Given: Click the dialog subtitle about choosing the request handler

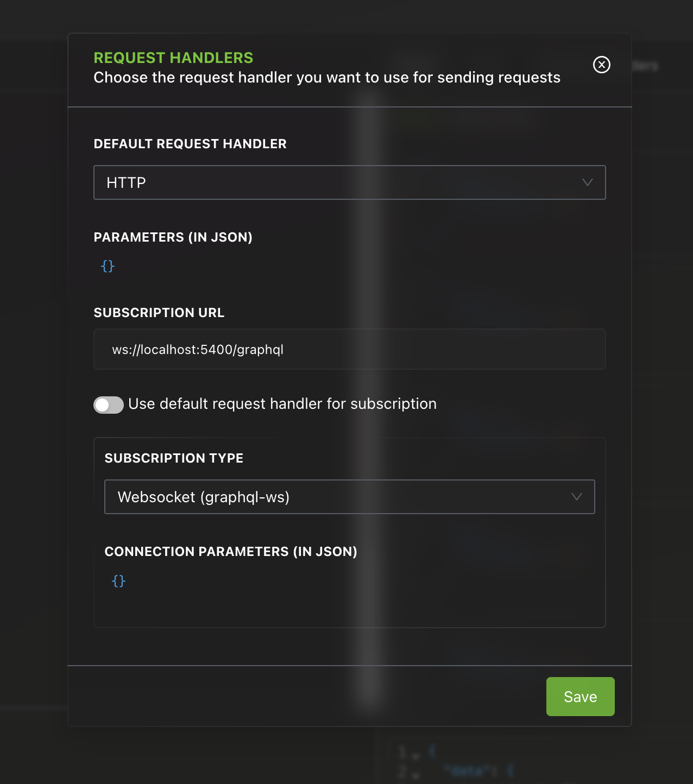Looking at the screenshot, I should point(326,78).
